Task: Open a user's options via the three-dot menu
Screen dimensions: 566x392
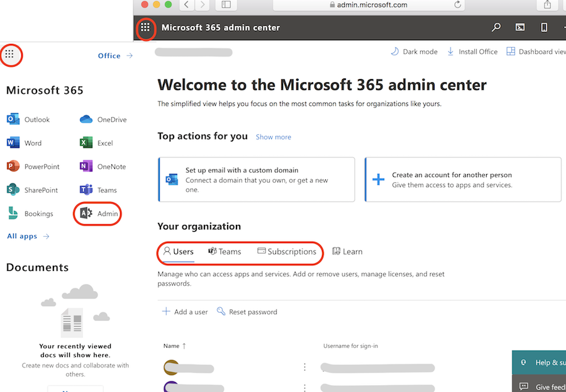Action: (x=305, y=367)
